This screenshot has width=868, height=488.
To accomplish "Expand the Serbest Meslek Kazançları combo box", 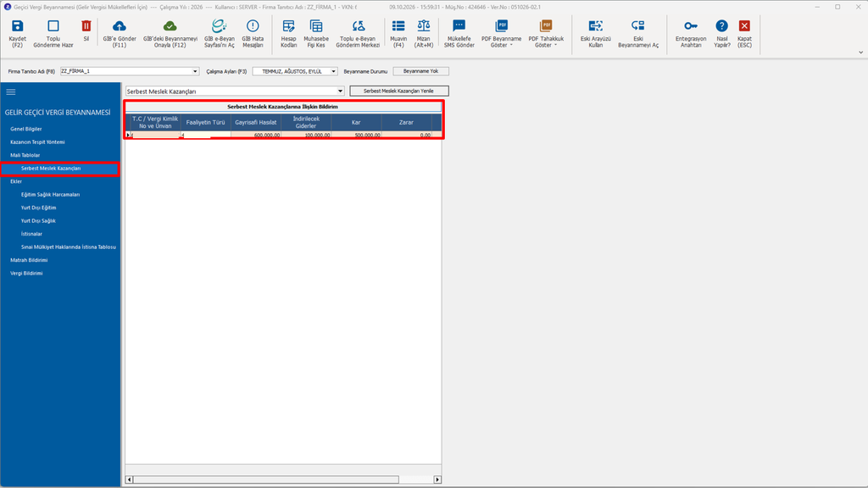I will tap(340, 91).
